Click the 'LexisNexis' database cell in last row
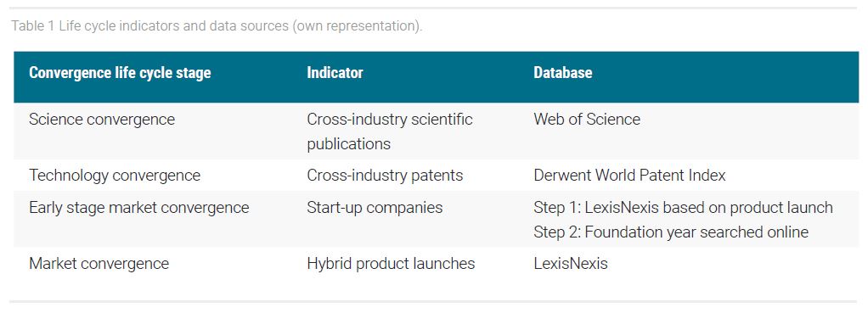 [570, 263]
